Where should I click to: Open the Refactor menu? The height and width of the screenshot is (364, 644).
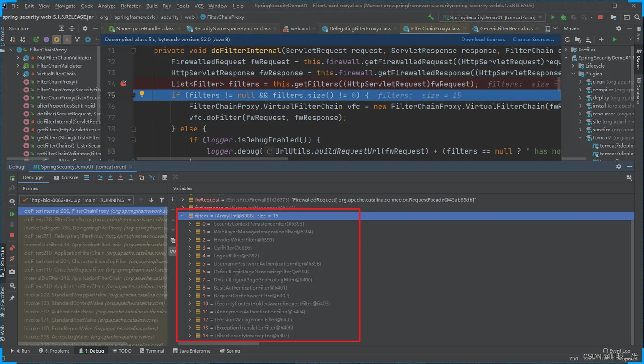point(131,6)
